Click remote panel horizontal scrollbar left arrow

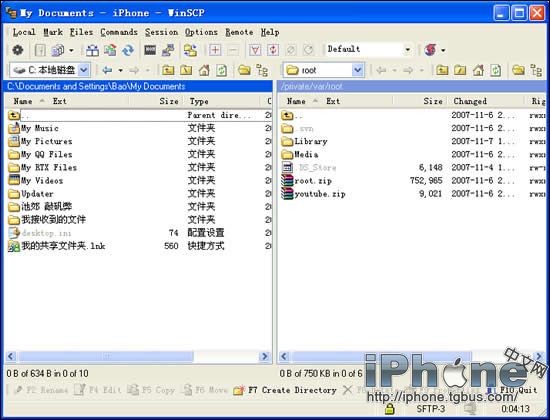pyautogui.click(x=284, y=356)
